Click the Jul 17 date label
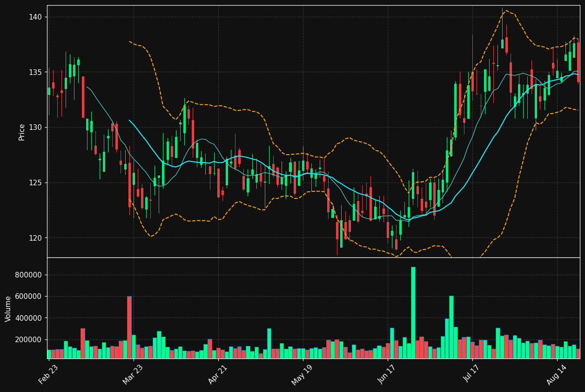Screen dimensions: 585x392 (471, 374)
